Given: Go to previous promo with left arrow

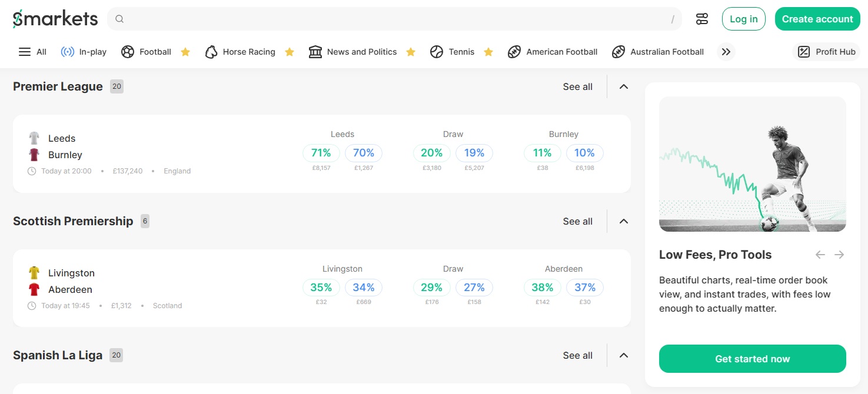Looking at the screenshot, I should 820,255.
